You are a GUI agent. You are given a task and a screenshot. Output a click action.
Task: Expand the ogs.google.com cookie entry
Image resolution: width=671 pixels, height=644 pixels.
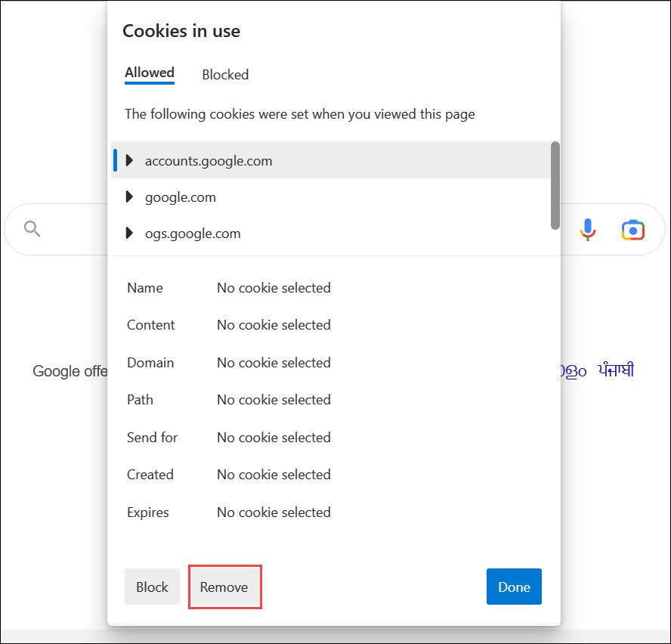click(128, 233)
